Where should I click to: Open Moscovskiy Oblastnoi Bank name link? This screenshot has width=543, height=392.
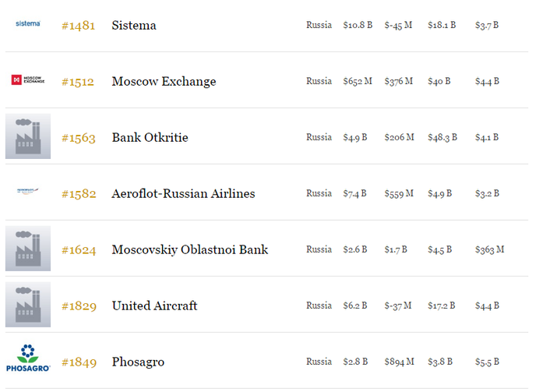(x=189, y=250)
